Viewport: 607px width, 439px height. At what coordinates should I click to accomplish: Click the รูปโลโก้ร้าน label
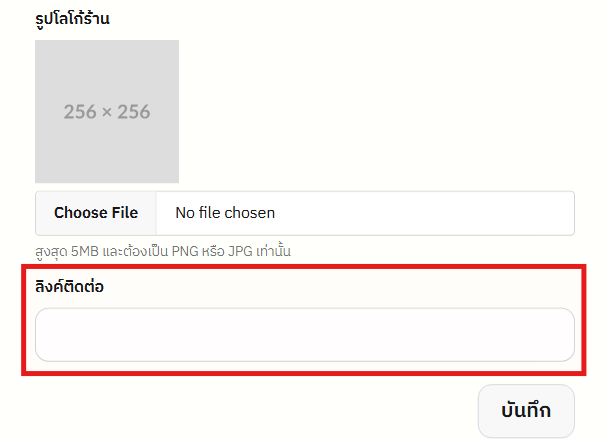tap(72, 17)
